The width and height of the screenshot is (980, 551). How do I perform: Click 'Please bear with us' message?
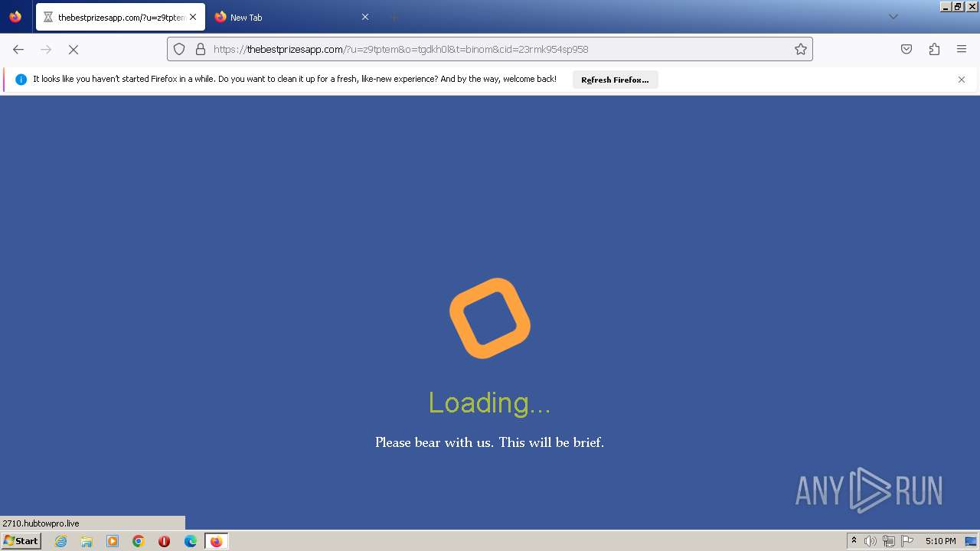pos(490,442)
